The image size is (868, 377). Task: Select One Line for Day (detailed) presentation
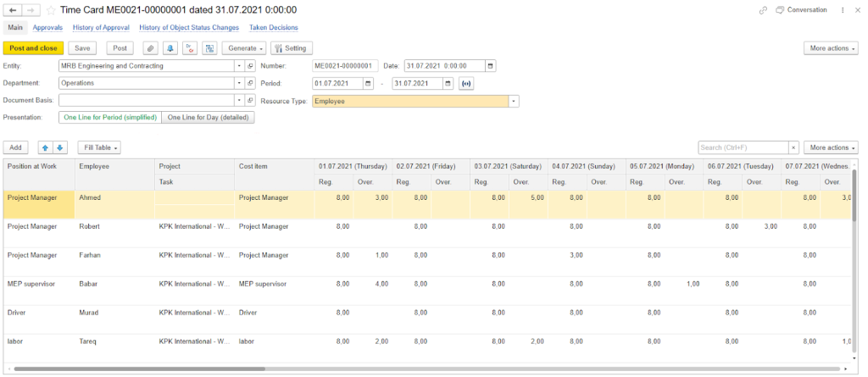[x=208, y=118]
